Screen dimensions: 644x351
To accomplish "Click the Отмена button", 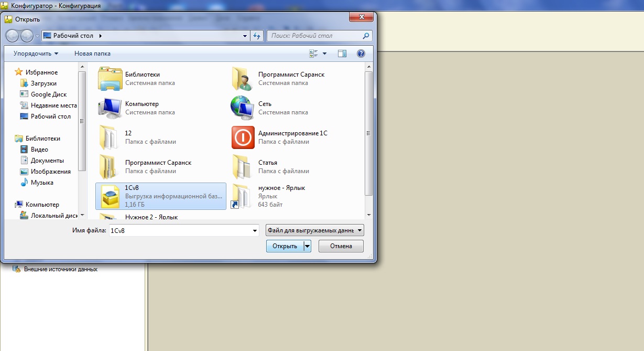I will [x=341, y=246].
